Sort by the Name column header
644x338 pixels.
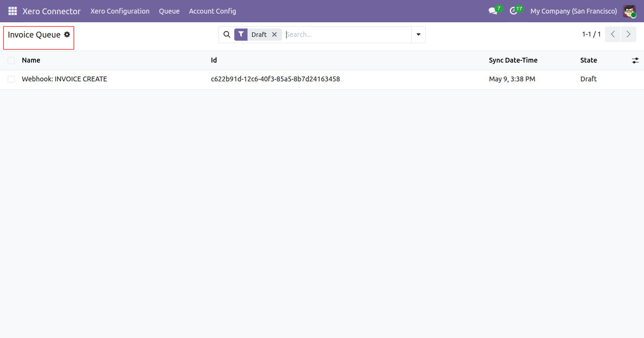31,60
